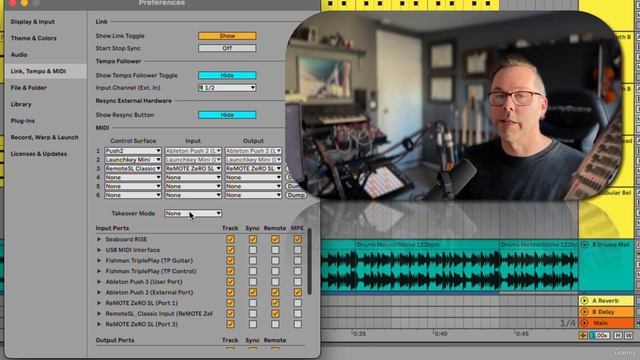The width and height of the screenshot is (640, 360).
Task: Click the webcam video overlay
Action: tap(453, 106)
